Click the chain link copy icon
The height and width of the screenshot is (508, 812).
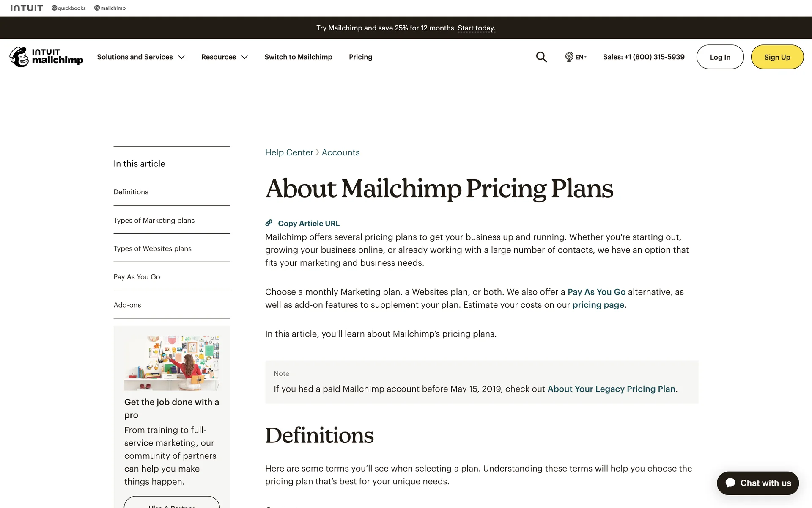pos(269,223)
